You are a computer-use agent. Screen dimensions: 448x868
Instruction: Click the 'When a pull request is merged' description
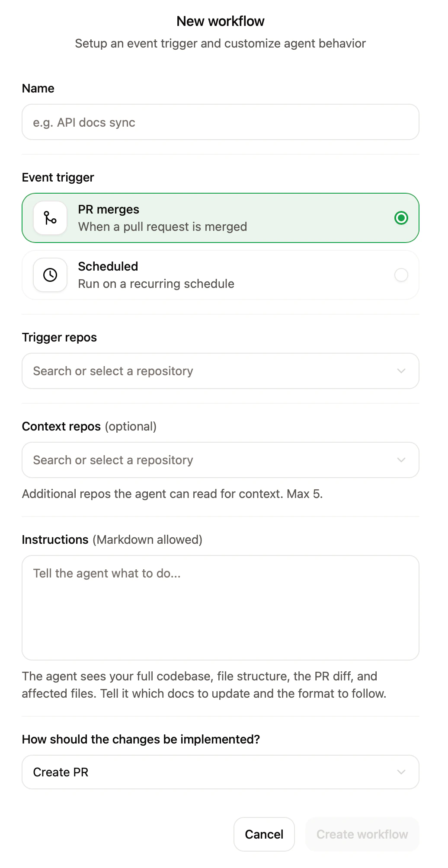coord(163,227)
